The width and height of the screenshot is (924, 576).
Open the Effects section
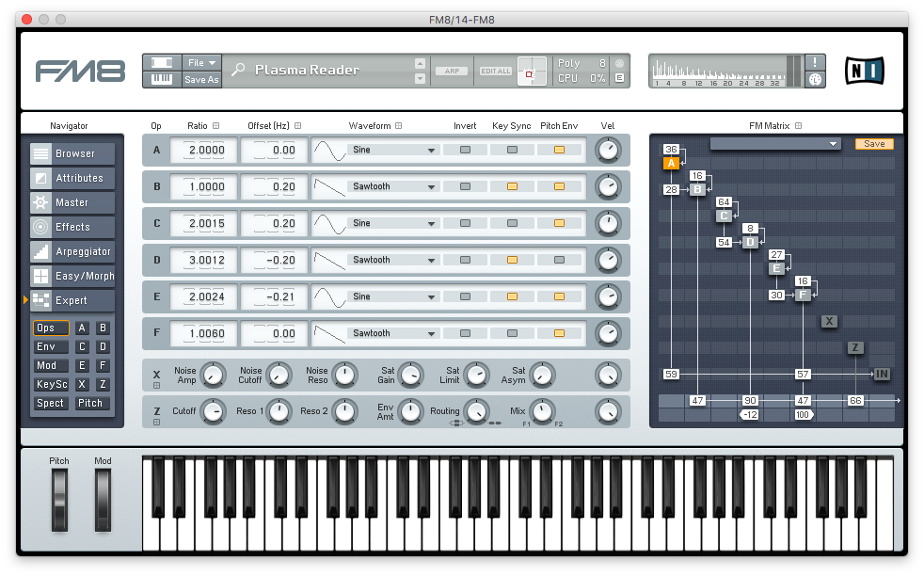[x=72, y=227]
